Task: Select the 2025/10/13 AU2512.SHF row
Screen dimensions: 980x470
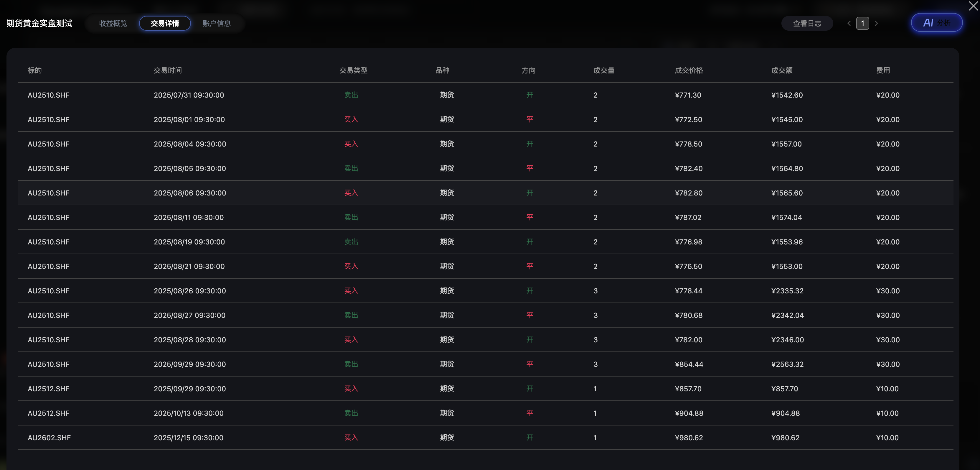Action: [486, 413]
